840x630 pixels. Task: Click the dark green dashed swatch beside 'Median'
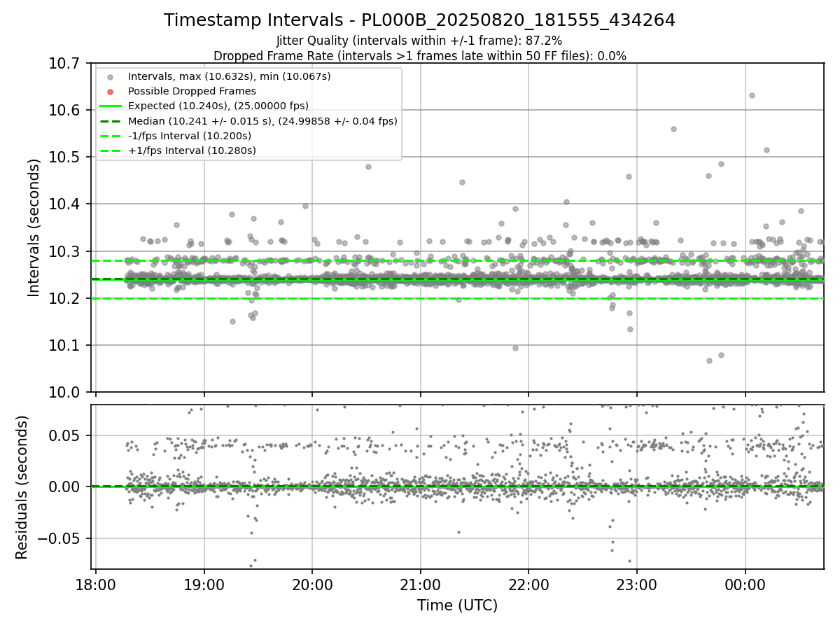point(111,121)
